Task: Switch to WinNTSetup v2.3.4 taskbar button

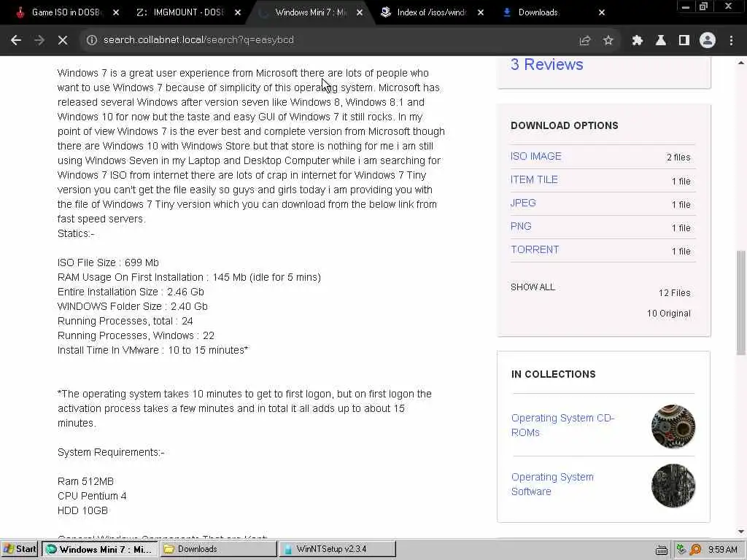Action: (337, 549)
